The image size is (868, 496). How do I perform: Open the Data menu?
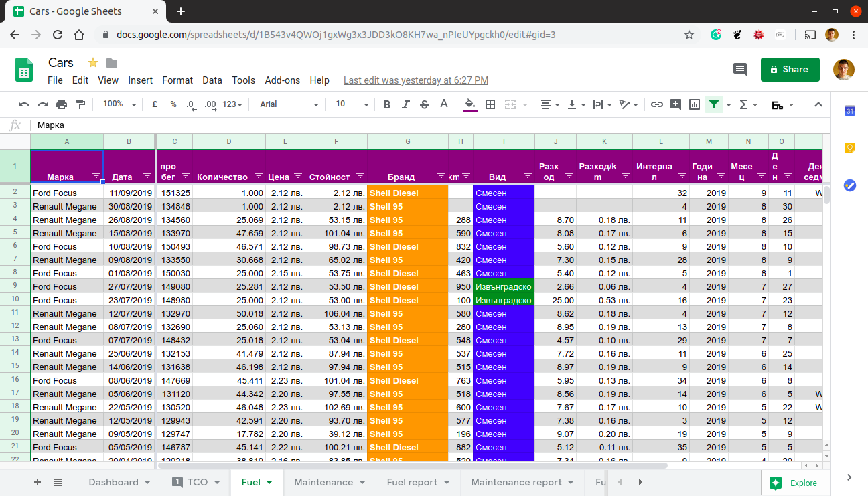(x=212, y=80)
